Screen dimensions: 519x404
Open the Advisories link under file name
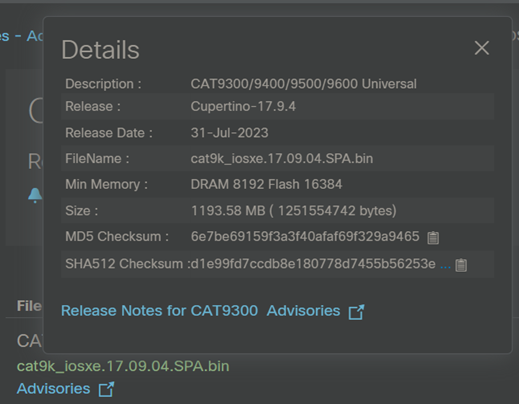pyautogui.click(x=53, y=389)
